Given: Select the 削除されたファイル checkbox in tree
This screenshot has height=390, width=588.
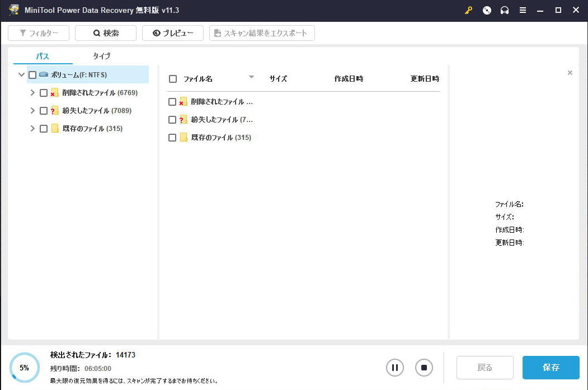Looking at the screenshot, I should coord(43,92).
